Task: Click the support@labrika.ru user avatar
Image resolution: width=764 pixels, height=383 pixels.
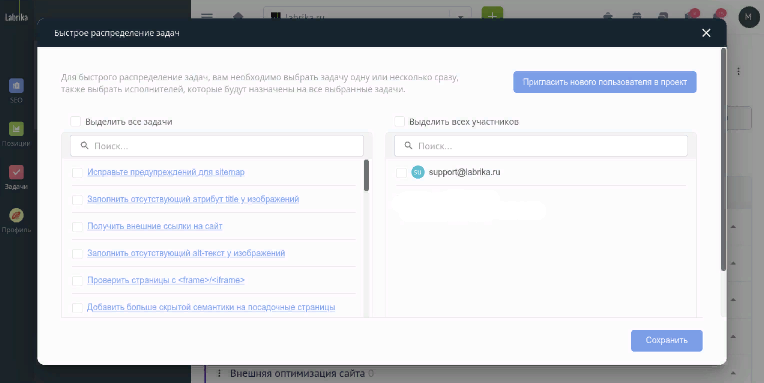Action: [x=418, y=172]
